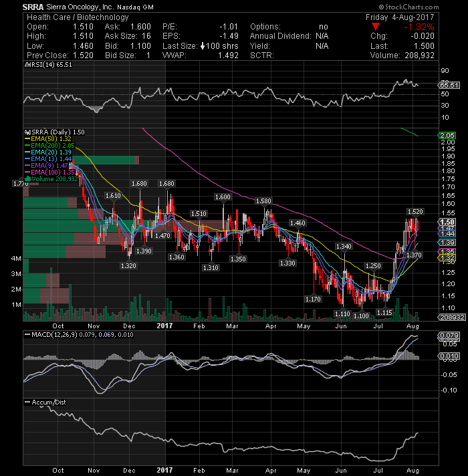This screenshot has height=476, width=468.
Task: Click the Chg value -0.020
Action: (423, 36)
